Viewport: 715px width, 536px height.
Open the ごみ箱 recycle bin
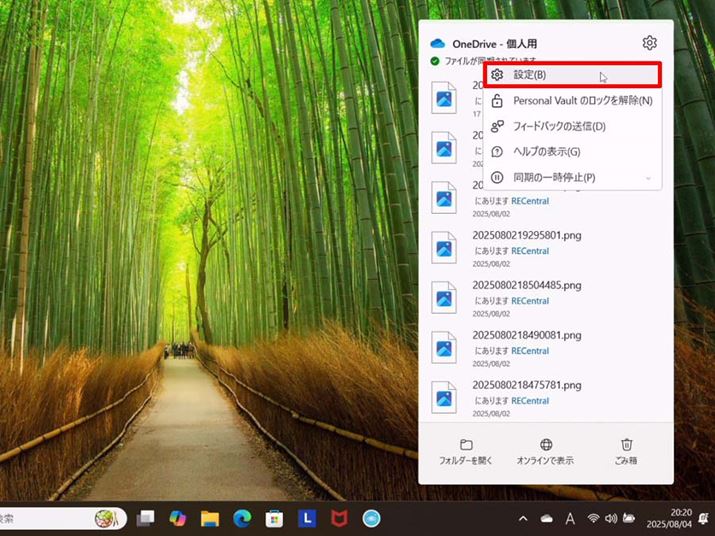tap(626, 451)
